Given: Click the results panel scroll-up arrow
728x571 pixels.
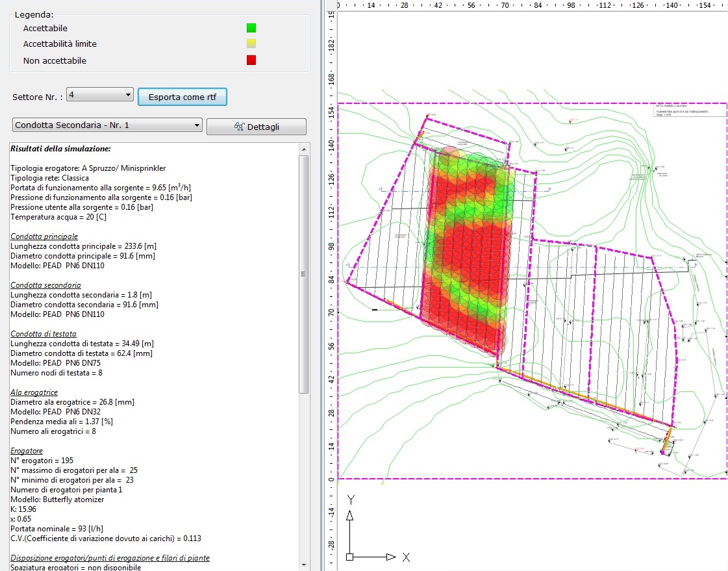Looking at the screenshot, I should [x=303, y=149].
